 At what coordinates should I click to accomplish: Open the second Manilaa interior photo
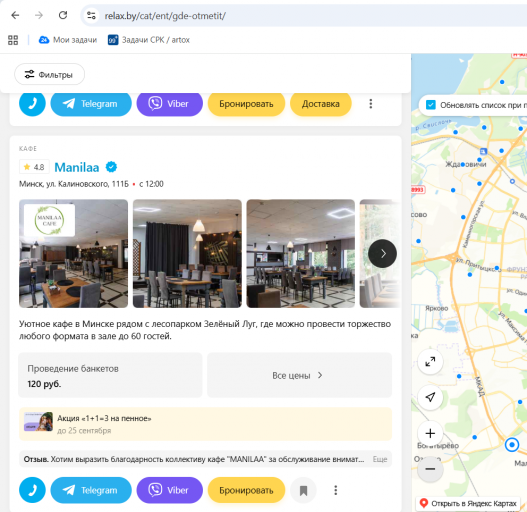[187, 253]
